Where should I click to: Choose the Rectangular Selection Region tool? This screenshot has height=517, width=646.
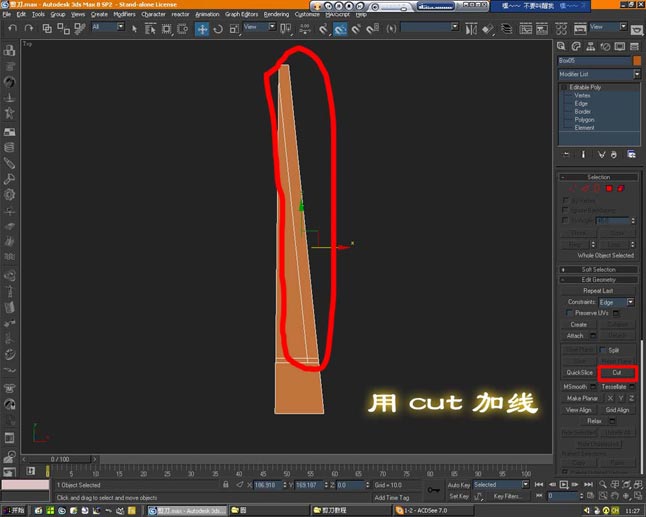point(166,28)
